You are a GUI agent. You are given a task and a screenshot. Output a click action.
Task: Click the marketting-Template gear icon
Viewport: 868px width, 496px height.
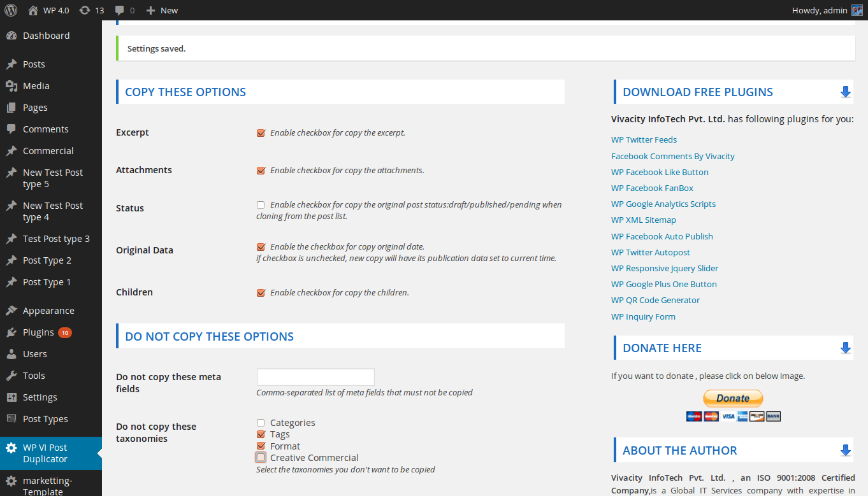point(11,481)
